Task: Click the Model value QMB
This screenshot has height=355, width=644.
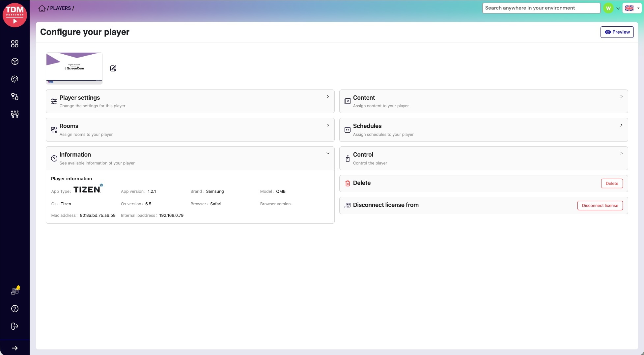Action: click(281, 191)
